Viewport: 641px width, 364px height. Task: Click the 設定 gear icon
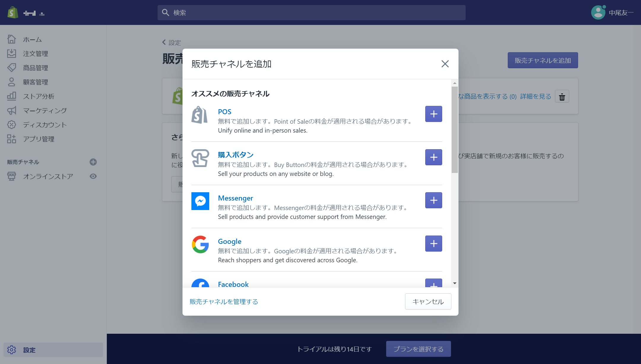coord(12,350)
